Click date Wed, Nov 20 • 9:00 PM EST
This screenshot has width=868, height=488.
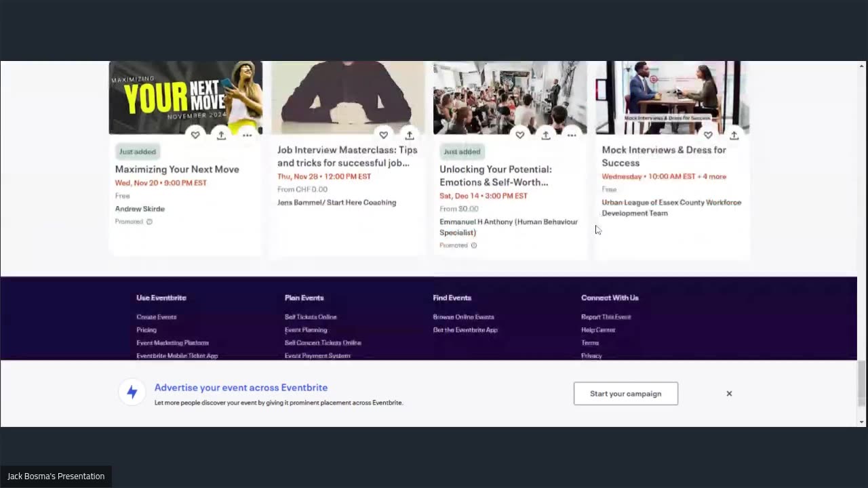pyautogui.click(x=161, y=183)
